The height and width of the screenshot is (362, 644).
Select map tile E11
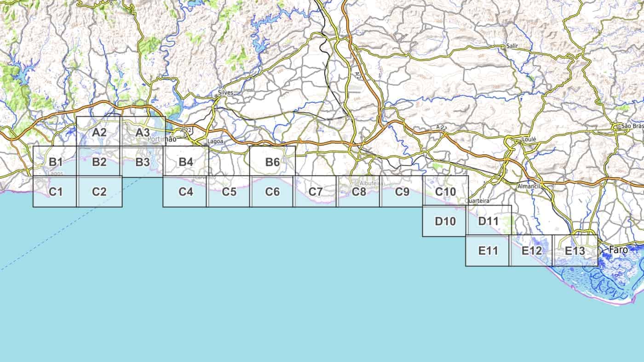coord(488,251)
